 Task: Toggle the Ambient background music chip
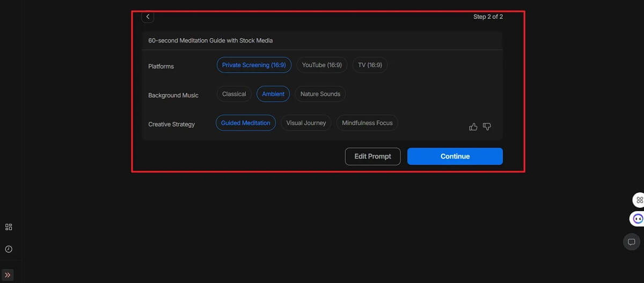[x=273, y=94]
